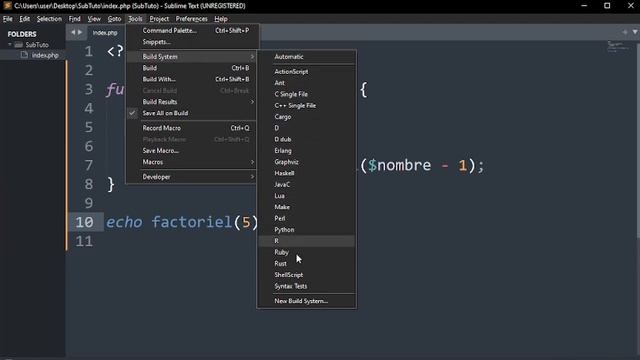Go to previous tab with left arrow
Image resolution: width=640 pixels, height=360 pixels.
[x=73, y=32]
